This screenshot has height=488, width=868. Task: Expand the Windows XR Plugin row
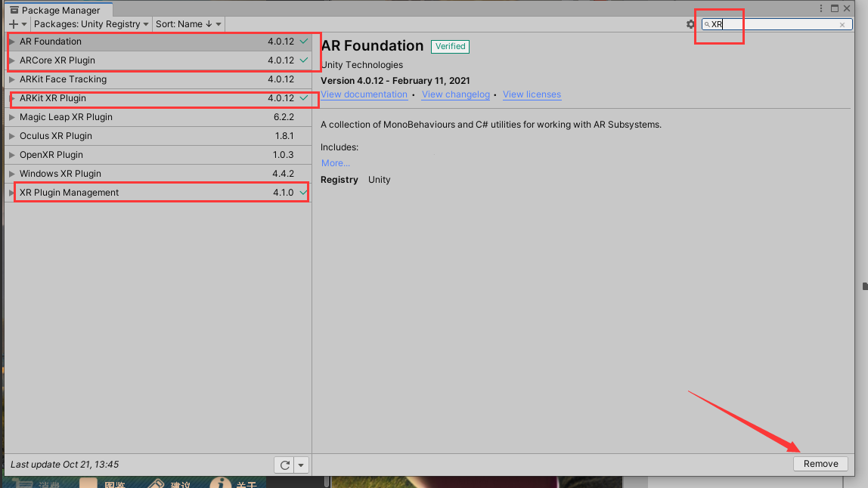pos(11,173)
